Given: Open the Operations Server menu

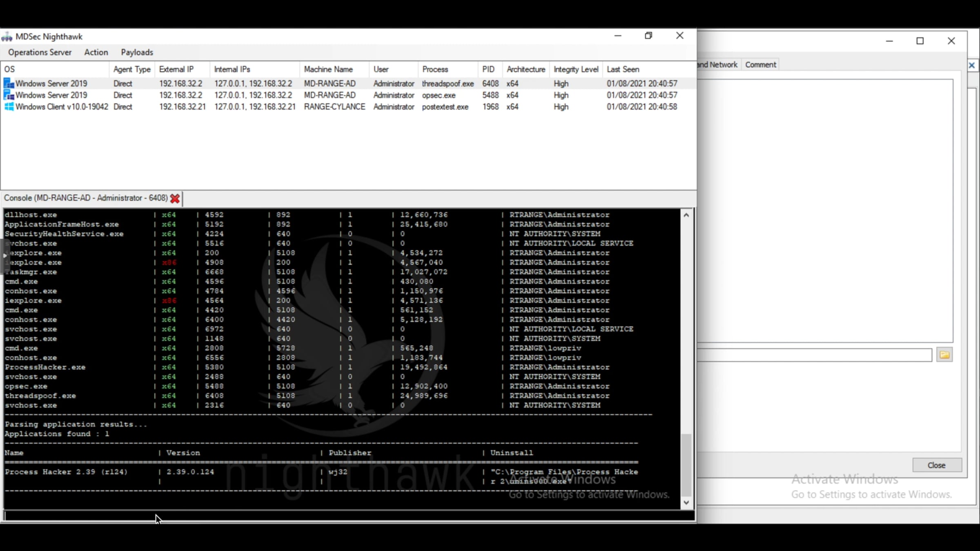Looking at the screenshot, I should 40,52.
